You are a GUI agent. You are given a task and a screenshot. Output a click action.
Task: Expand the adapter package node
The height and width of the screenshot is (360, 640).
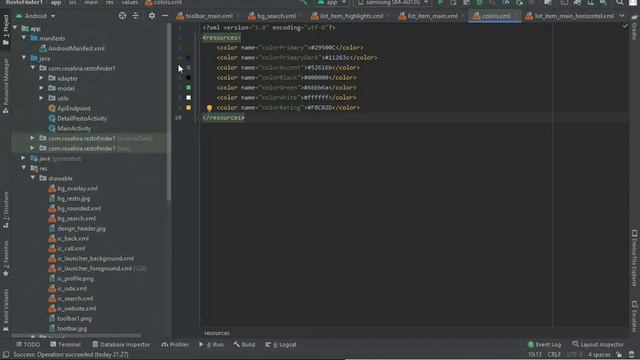tap(42, 78)
